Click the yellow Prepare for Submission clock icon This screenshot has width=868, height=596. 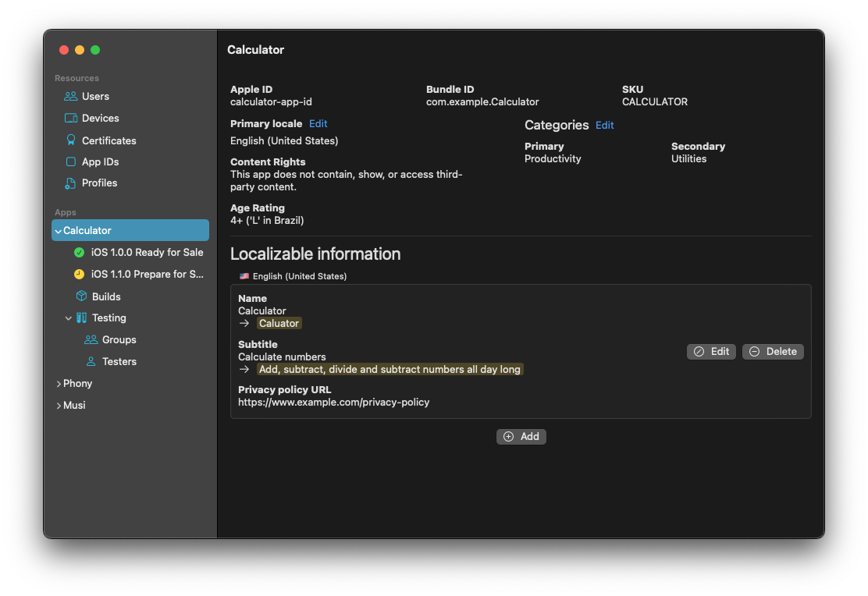click(79, 274)
